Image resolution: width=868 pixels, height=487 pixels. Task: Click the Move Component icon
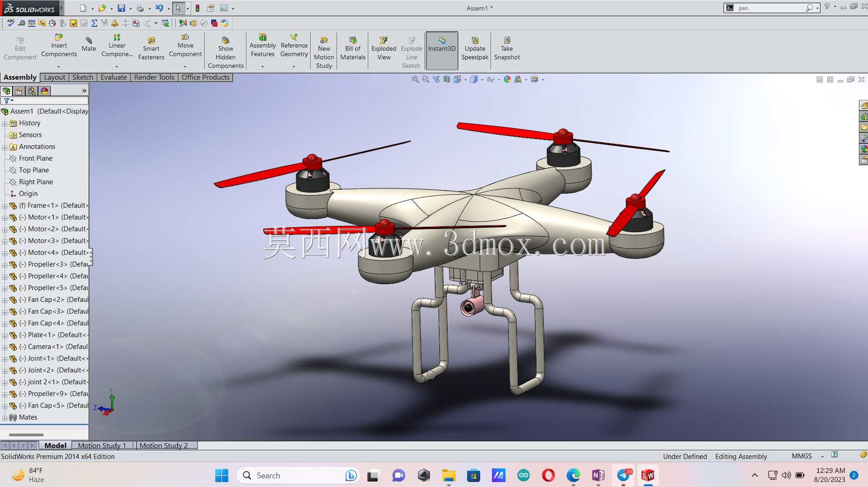point(185,37)
